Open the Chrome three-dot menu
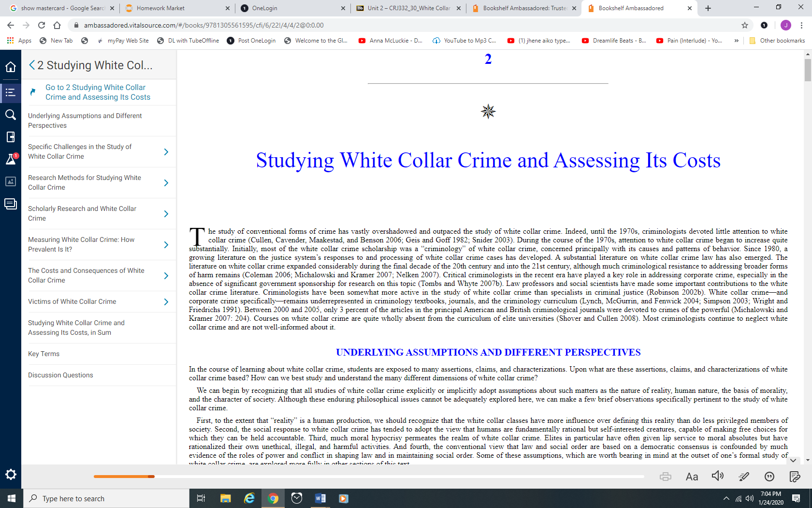This screenshot has height=508, width=812. click(x=802, y=25)
